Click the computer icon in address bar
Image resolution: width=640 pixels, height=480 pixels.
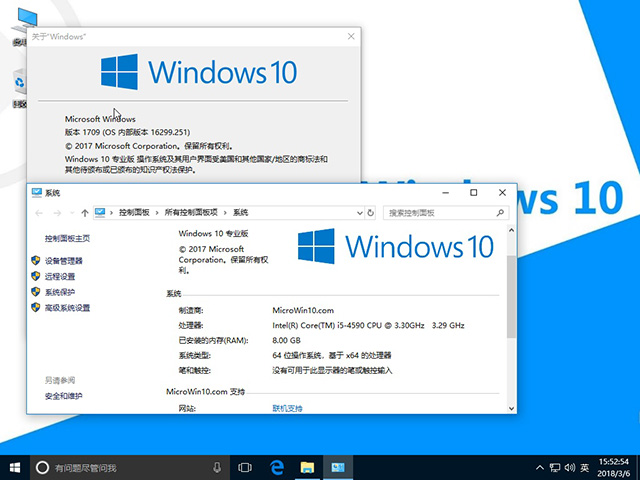tap(100, 212)
